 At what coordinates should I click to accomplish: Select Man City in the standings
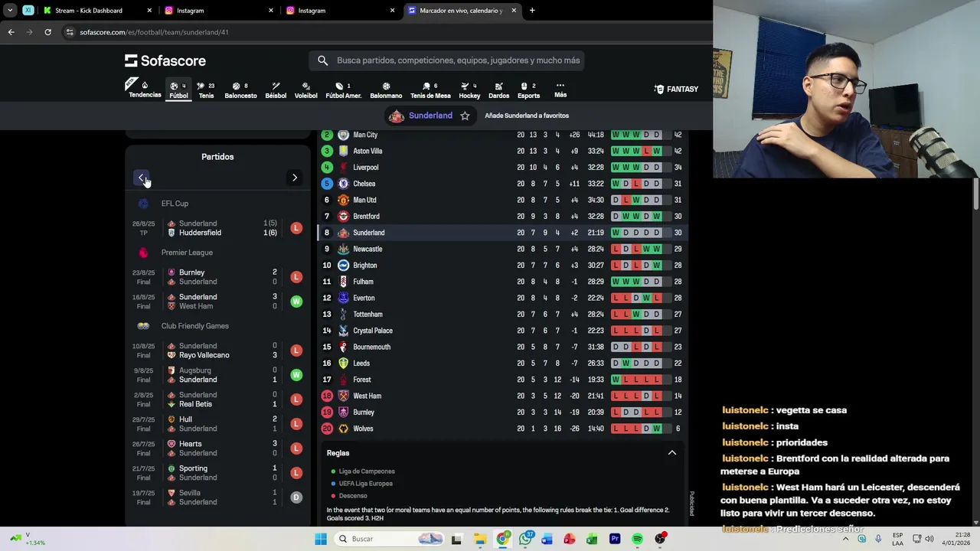pos(502,135)
